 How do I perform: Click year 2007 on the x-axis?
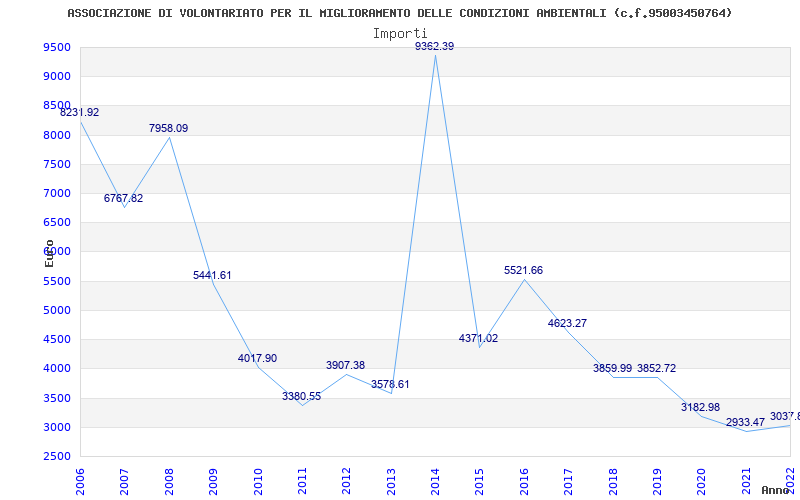pos(124,481)
